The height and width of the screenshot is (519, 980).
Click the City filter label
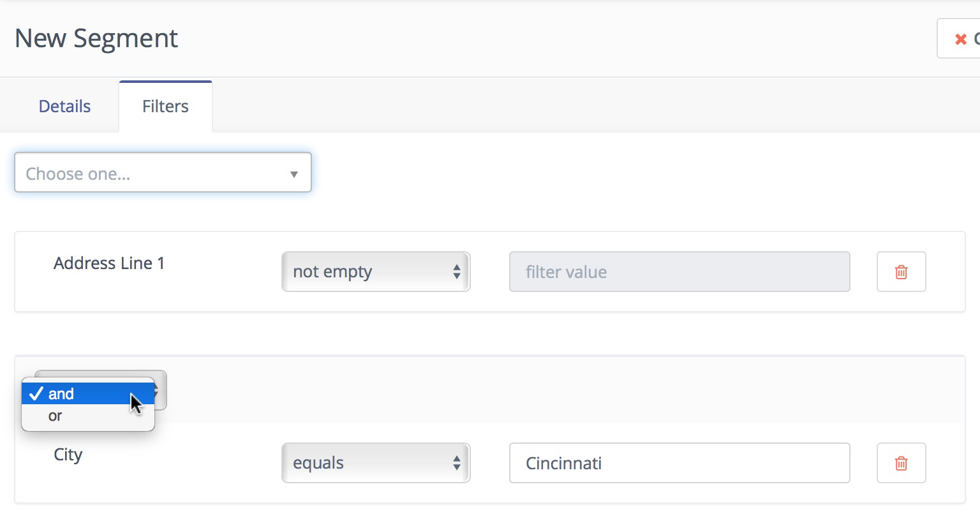pyautogui.click(x=68, y=455)
